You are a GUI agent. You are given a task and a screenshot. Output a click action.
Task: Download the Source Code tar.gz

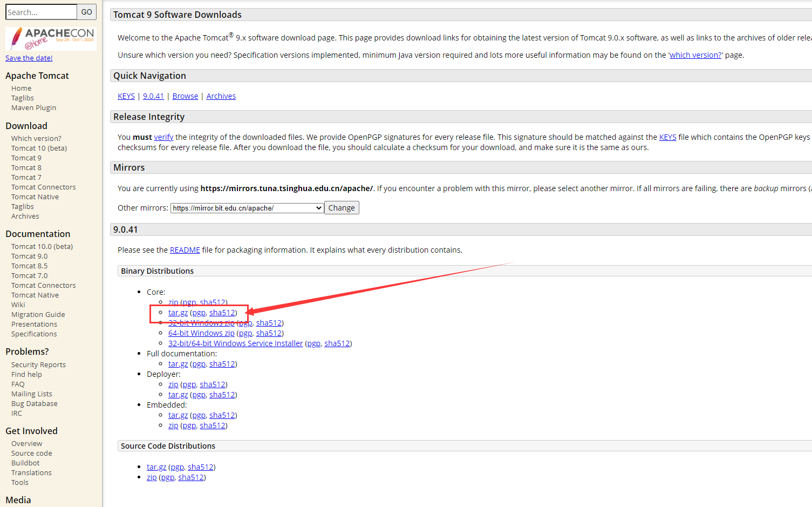(x=156, y=467)
